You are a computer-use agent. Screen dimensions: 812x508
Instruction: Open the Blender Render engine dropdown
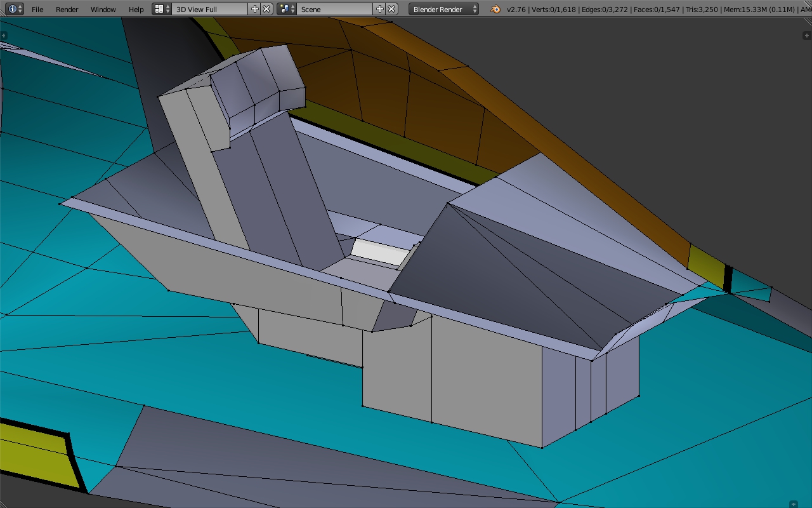(x=444, y=9)
